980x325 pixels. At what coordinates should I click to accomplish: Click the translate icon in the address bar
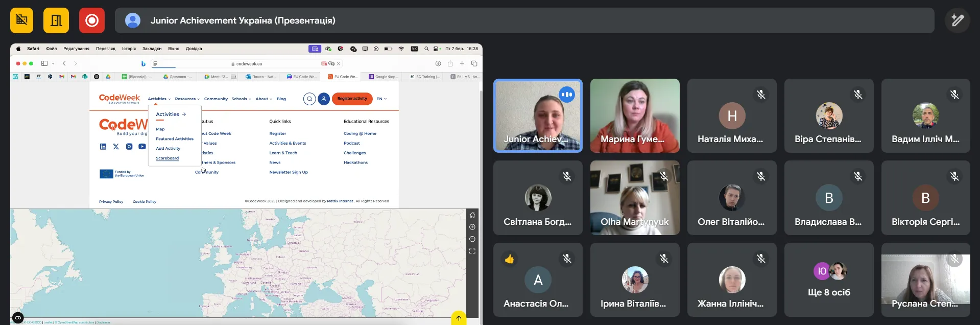[x=331, y=63]
